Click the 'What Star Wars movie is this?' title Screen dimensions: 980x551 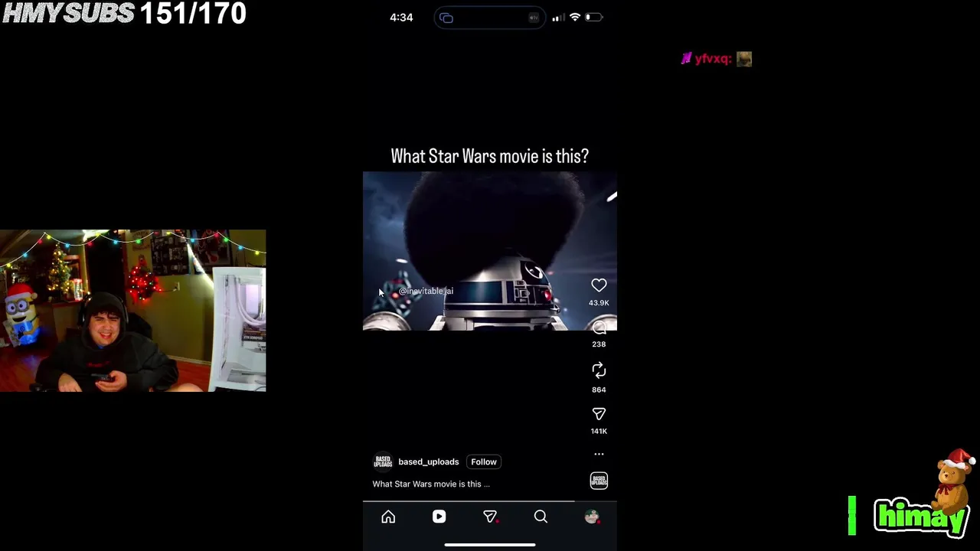click(x=490, y=156)
